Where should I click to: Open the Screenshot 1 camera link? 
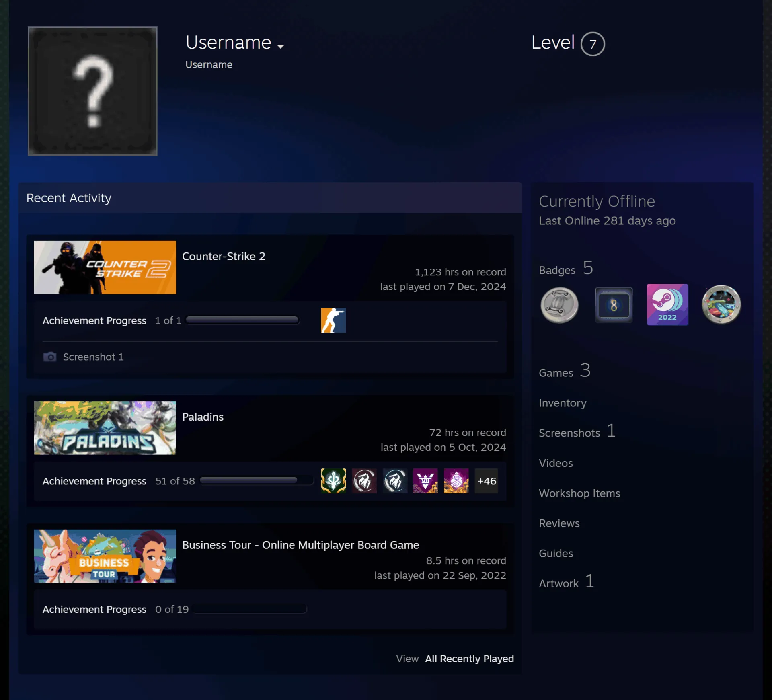pos(83,357)
